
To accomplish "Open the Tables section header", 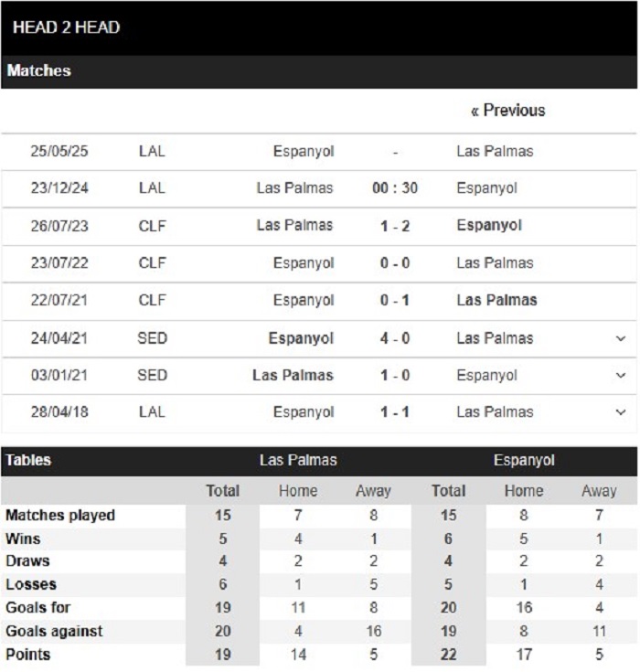I will tap(28, 460).
